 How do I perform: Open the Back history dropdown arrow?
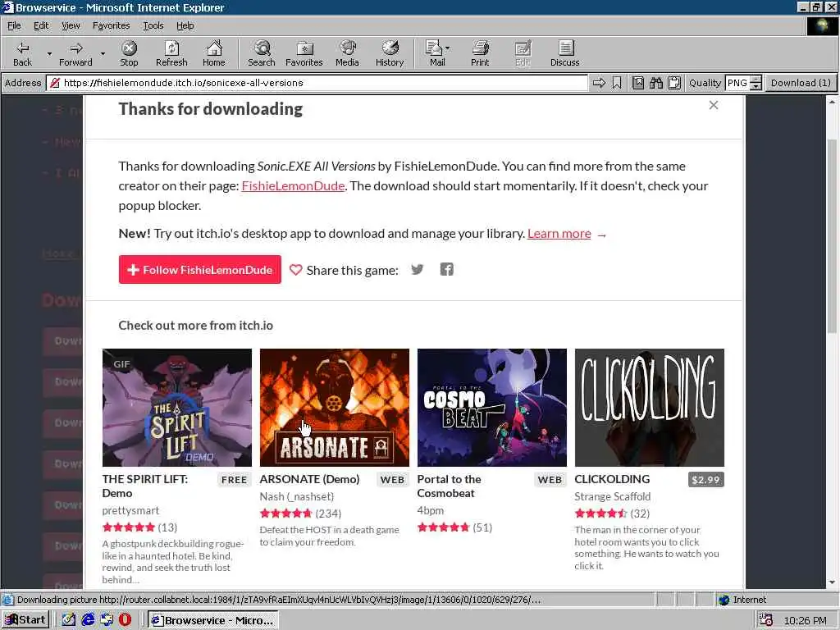point(49,54)
